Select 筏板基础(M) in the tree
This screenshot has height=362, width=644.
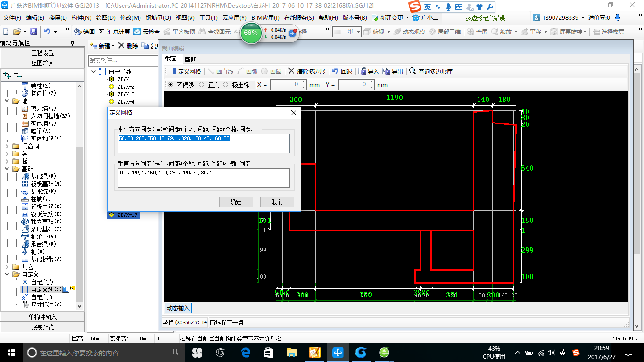tap(46, 184)
